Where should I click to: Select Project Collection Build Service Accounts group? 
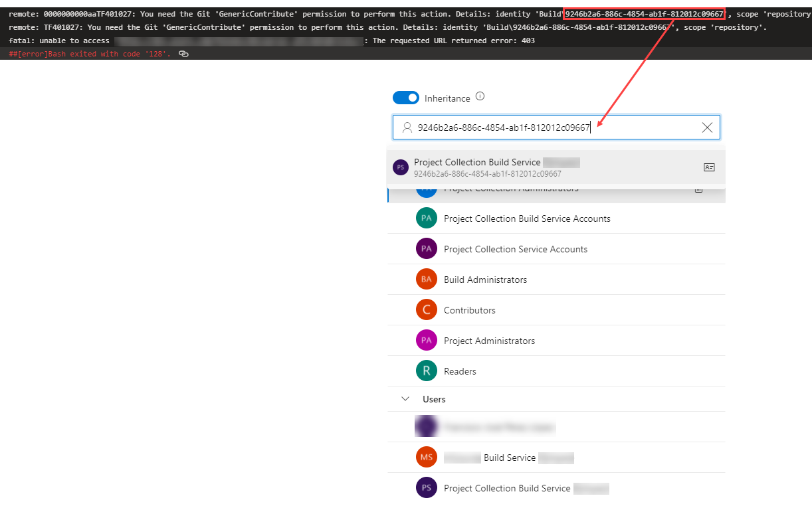tap(556, 218)
